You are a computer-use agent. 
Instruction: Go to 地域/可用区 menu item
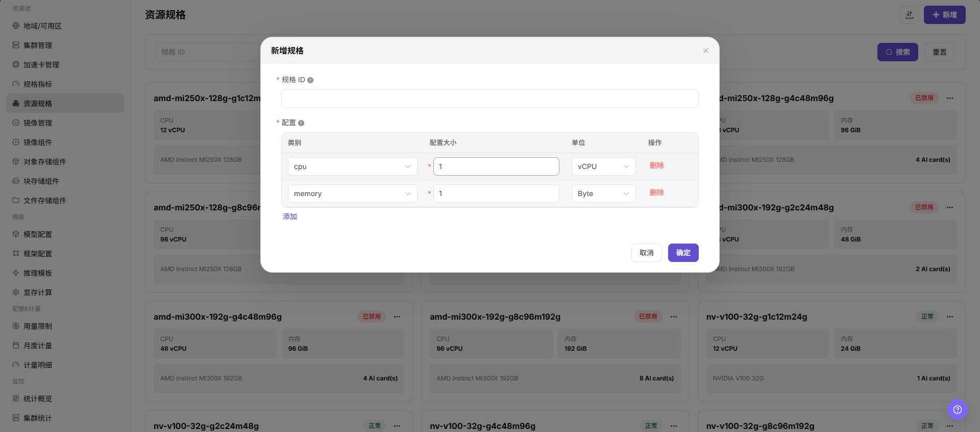65,26
